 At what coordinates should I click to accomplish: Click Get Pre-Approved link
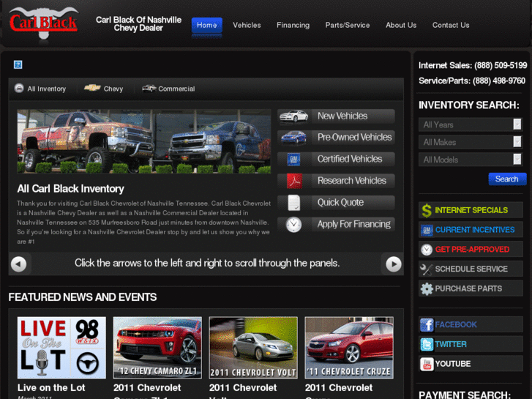coord(471,250)
